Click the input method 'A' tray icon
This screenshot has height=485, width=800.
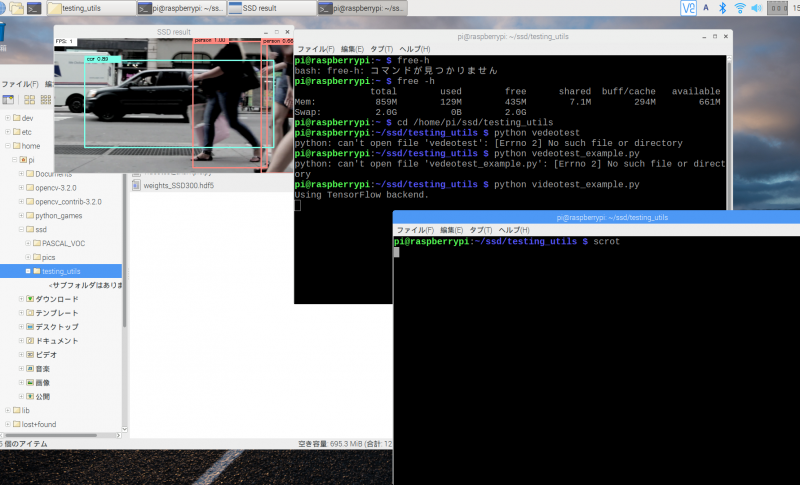pyautogui.click(x=706, y=8)
